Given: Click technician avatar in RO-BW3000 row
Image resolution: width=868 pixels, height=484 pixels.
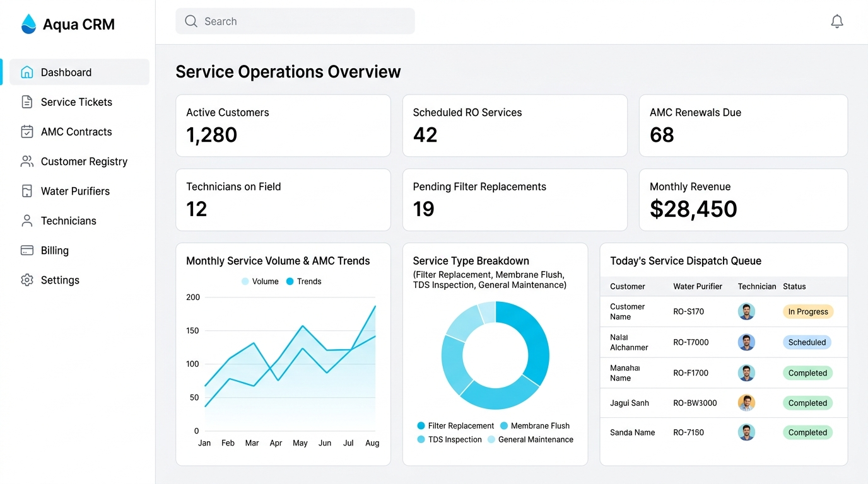Looking at the screenshot, I should coord(746,403).
